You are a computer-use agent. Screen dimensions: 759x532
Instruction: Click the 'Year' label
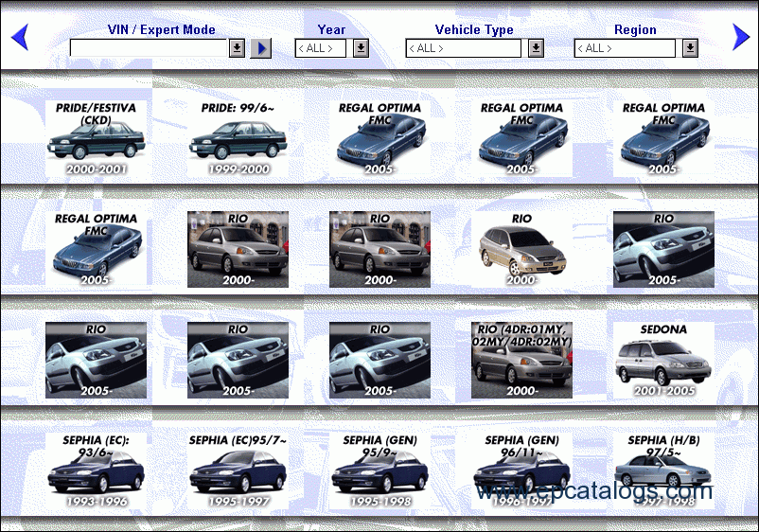coord(331,30)
